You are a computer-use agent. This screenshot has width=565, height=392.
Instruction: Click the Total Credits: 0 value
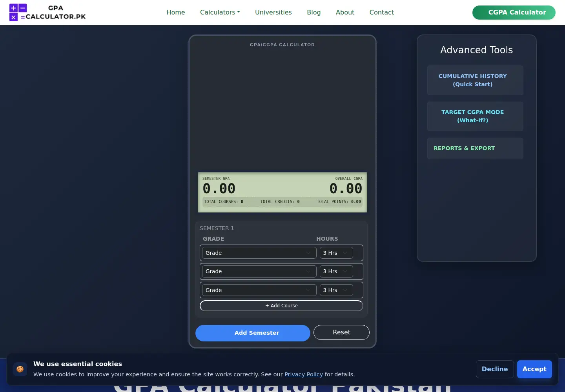pyautogui.click(x=280, y=202)
